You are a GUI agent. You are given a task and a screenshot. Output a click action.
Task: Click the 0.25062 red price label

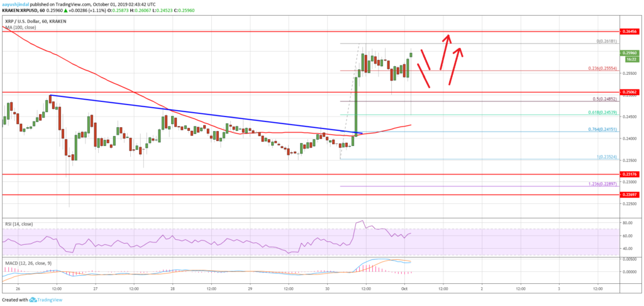[x=631, y=92]
